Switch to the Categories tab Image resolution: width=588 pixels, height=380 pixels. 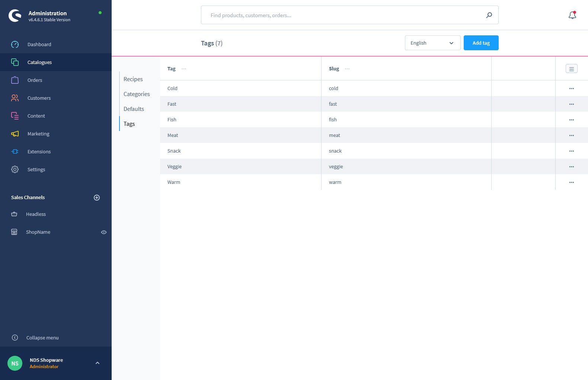(137, 94)
